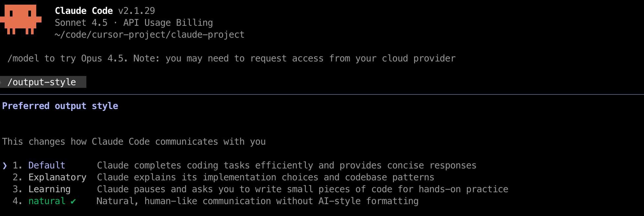644x216 pixels.
Task: Click the Sonnet 4.5 model label
Action: coord(81,23)
